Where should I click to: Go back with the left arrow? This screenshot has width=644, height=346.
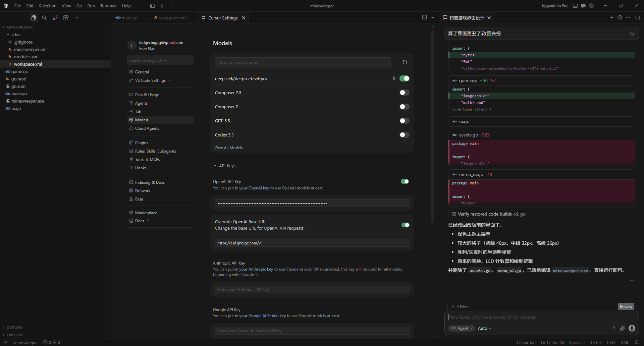pos(163,6)
